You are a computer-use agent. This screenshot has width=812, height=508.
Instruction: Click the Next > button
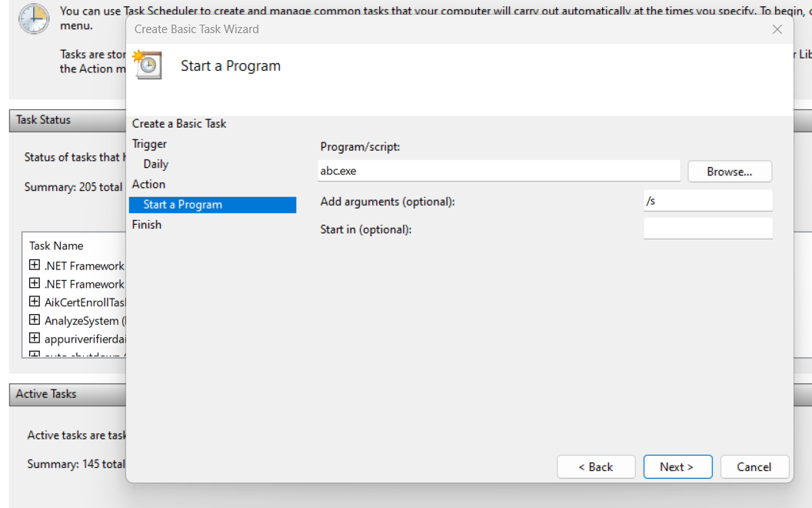click(x=677, y=467)
